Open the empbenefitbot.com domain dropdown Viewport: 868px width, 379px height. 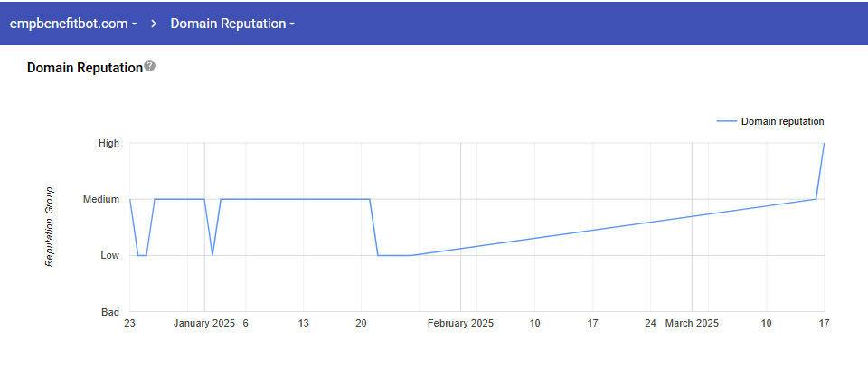tap(73, 24)
